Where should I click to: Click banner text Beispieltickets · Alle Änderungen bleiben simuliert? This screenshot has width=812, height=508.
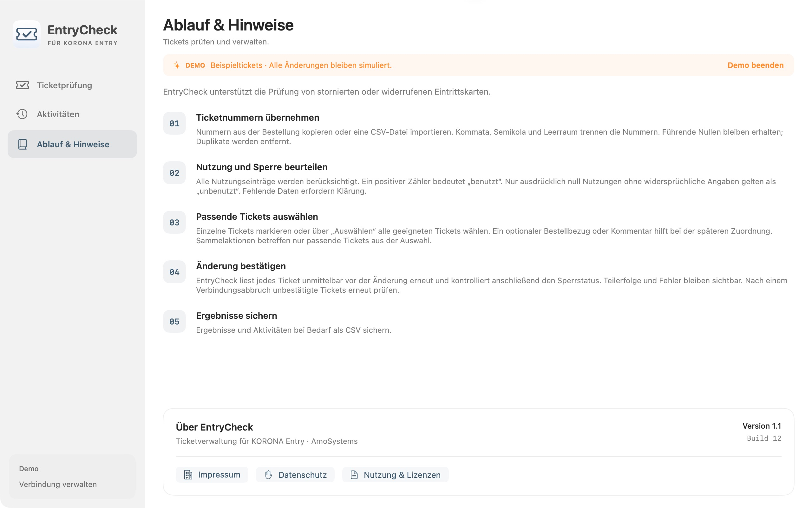[301, 65]
